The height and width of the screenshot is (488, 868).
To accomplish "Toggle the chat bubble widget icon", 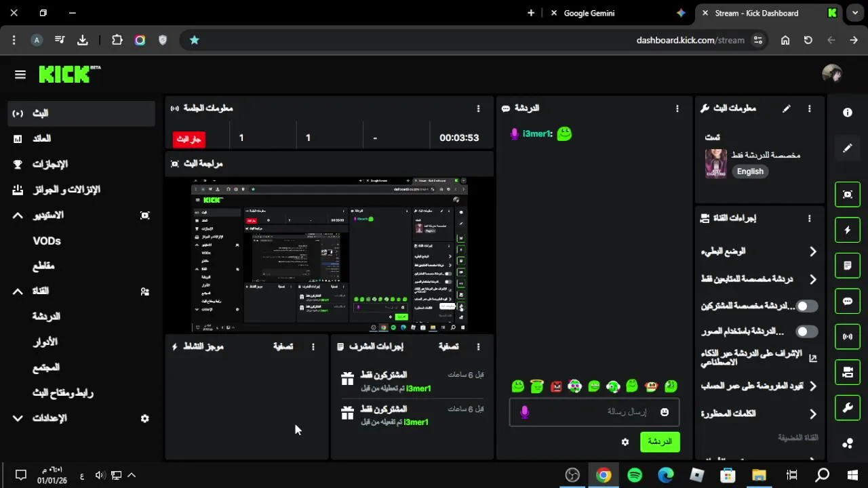I will [x=848, y=301].
